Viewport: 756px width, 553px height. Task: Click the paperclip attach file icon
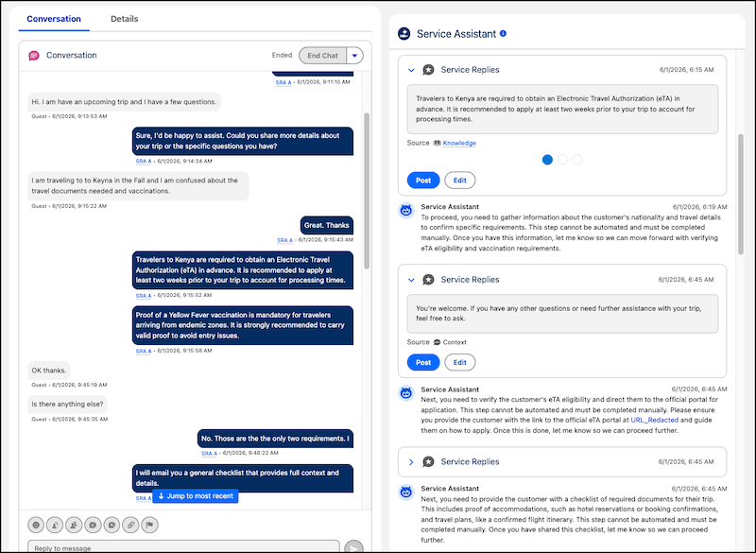(130, 525)
